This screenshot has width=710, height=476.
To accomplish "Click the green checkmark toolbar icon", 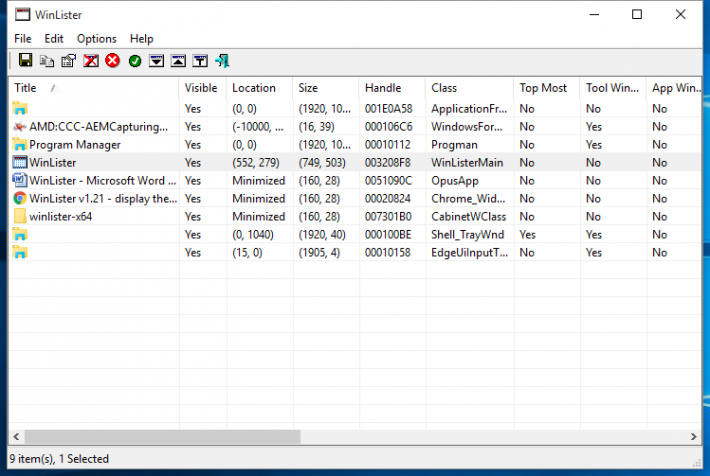I will (135, 60).
